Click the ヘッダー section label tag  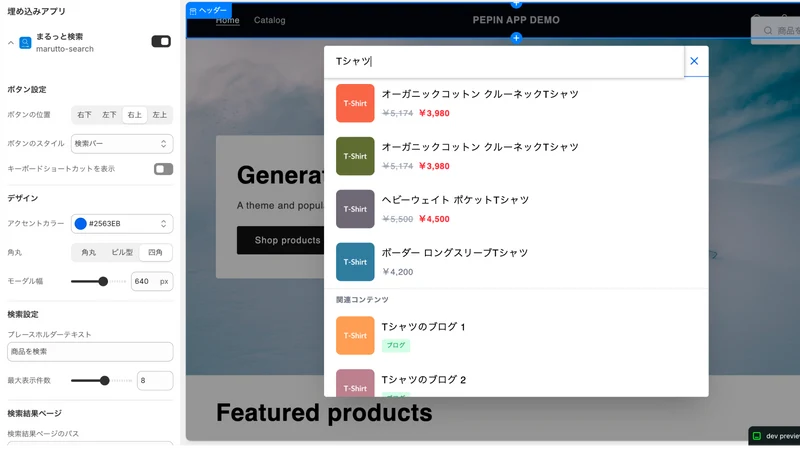pyautogui.click(x=209, y=10)
